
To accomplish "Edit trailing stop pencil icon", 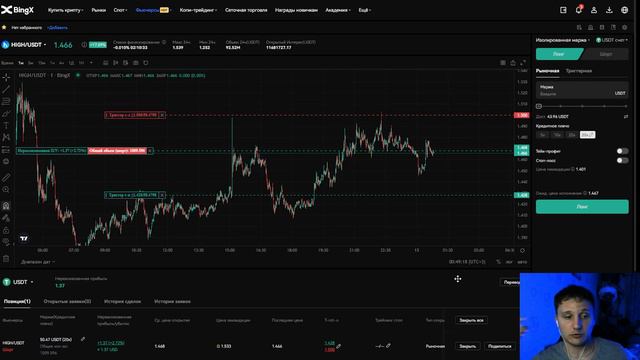I will coord(388,346).
